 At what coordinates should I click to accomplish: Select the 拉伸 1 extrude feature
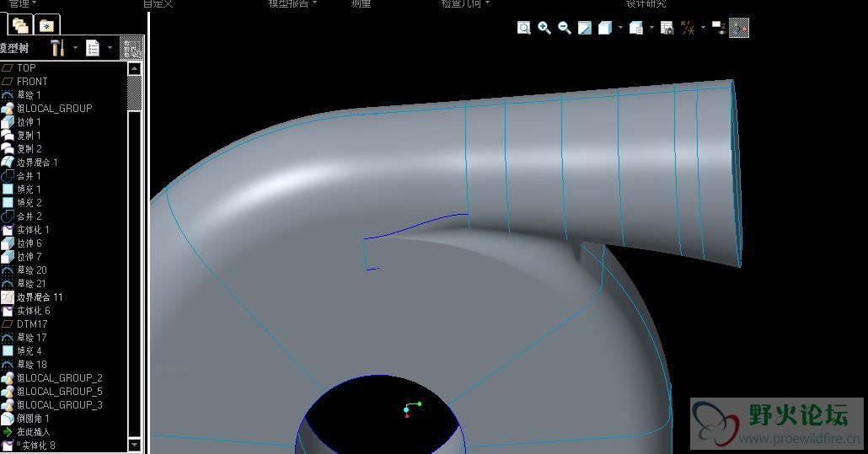(x=21, y=121)
